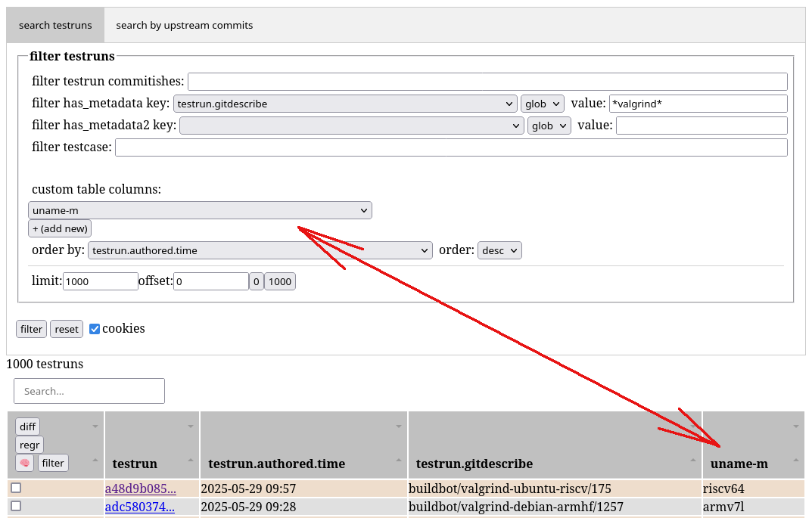Image resolution: width=812 pixels, height=518 pixels.
Task: Switch to search by upstream commits tab
Action: pyautogui.click(x=185, y=25)
